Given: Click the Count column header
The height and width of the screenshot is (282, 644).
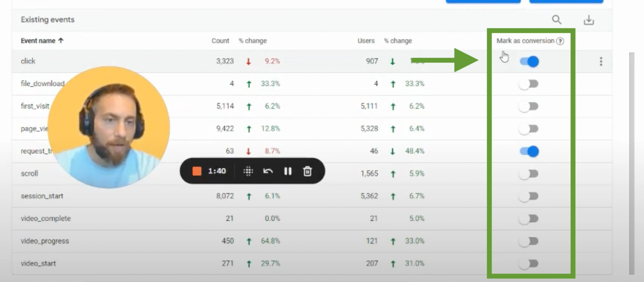Looking at the screenshot, I should 220,41.
